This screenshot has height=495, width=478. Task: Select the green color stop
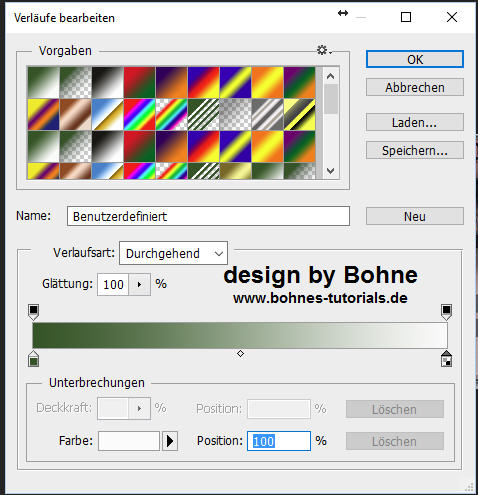(33, 359)
